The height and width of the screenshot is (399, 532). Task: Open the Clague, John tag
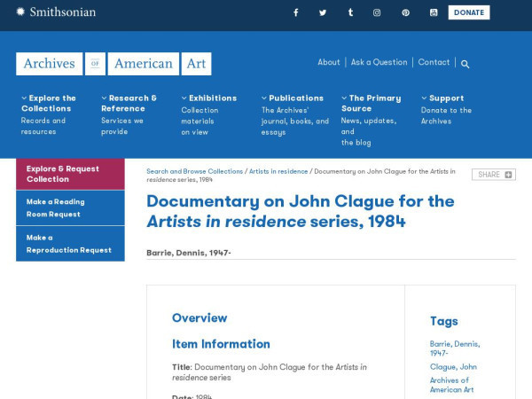pos(453,367)
